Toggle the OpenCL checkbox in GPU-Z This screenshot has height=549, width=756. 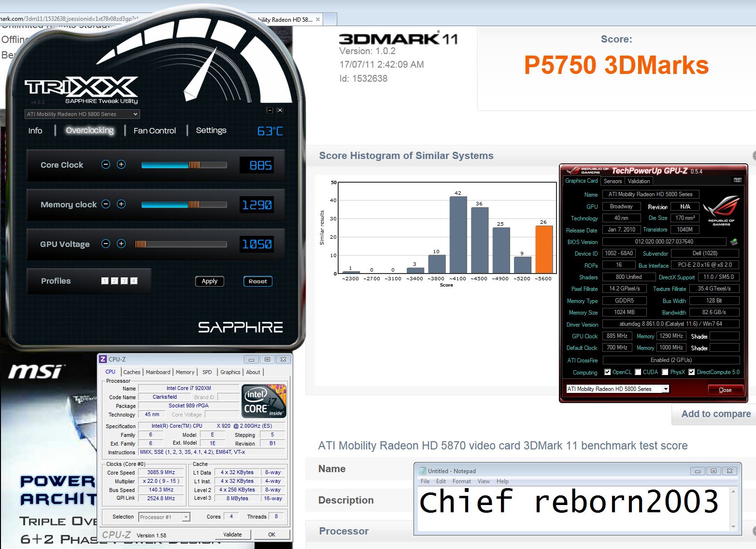[607, 372]
